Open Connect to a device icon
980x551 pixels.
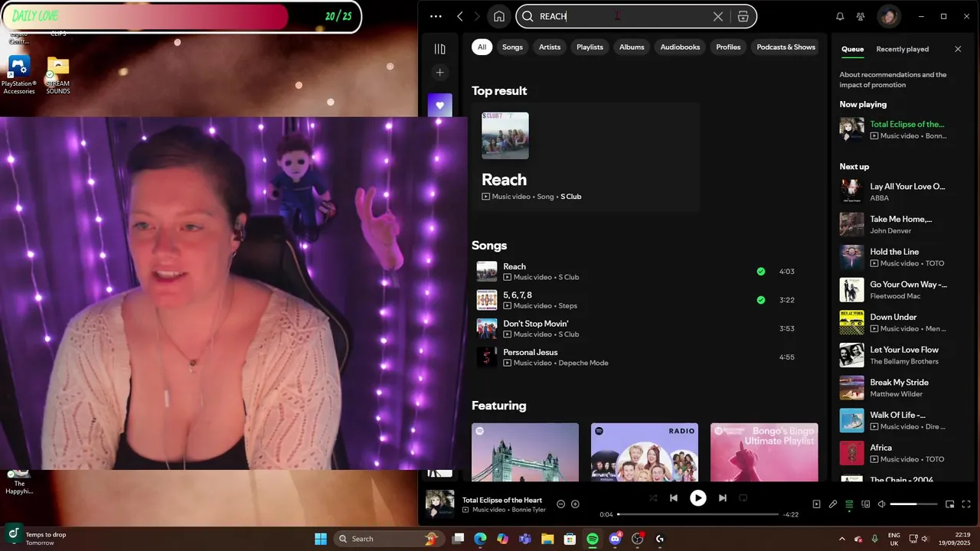point(866,504)
